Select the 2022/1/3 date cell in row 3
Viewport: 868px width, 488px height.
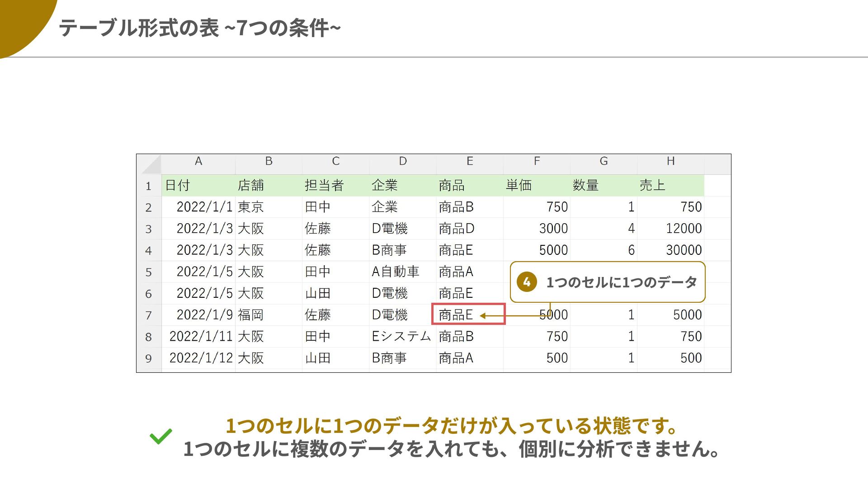coord(198,229)
